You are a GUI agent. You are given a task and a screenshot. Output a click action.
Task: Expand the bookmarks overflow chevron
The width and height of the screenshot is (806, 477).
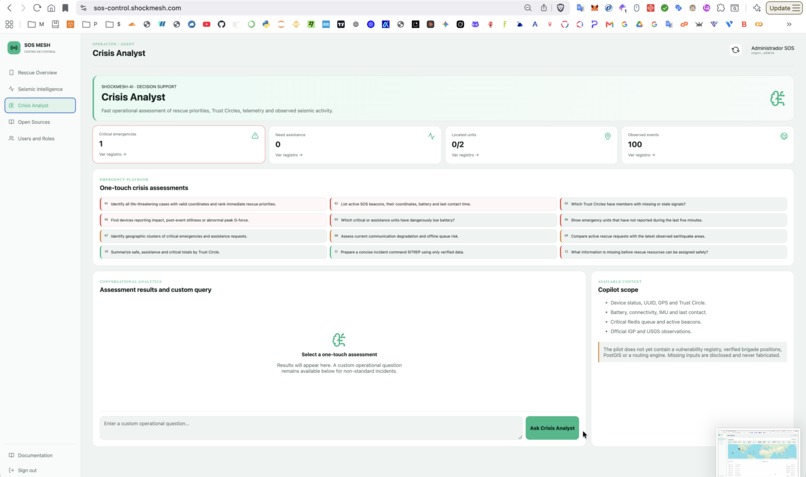point(789,24)
